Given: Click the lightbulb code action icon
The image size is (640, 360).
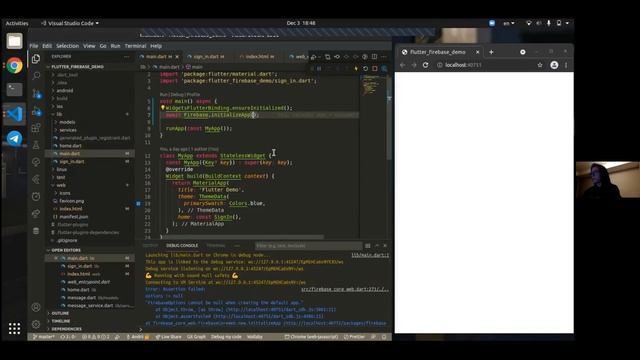Looking at the screenshot, I should [x=162, y=108].
